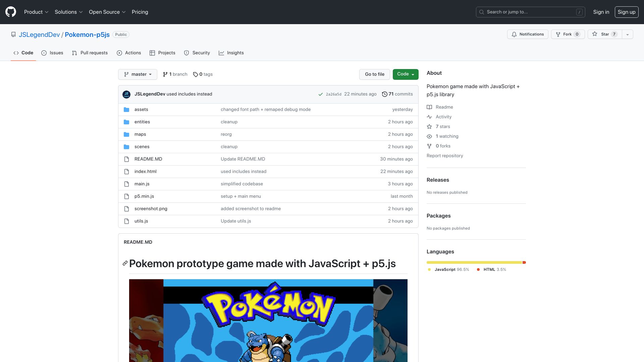Switch to the Security tab
This screenshot has height=362, width=644.
point(197,53)
